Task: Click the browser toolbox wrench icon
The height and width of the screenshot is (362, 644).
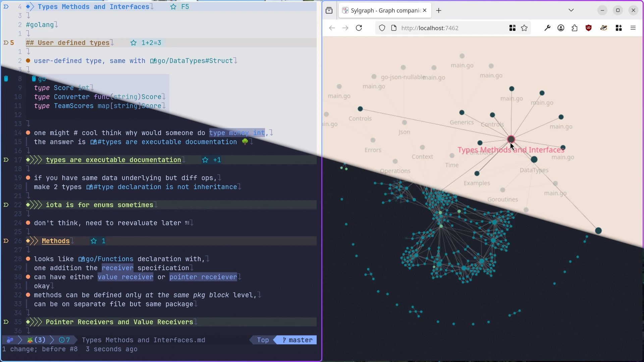Action: coord(547,28)
